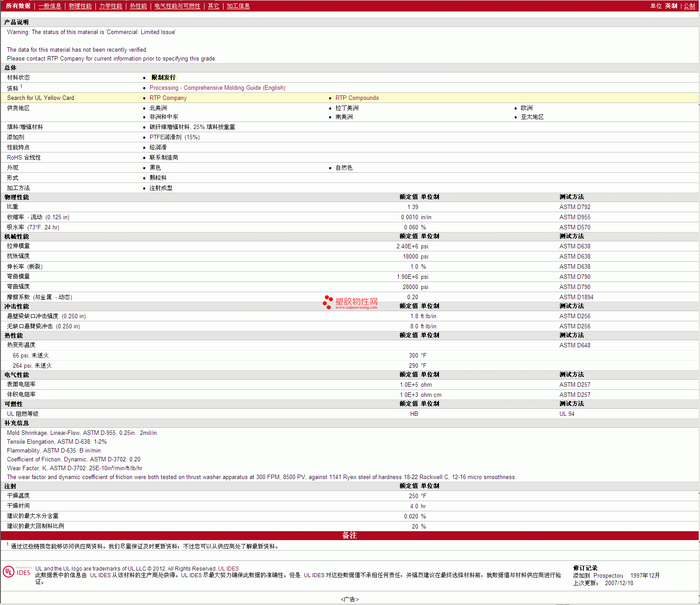Switch to the 一般信息 tab
700x605 pixels.
50,6
